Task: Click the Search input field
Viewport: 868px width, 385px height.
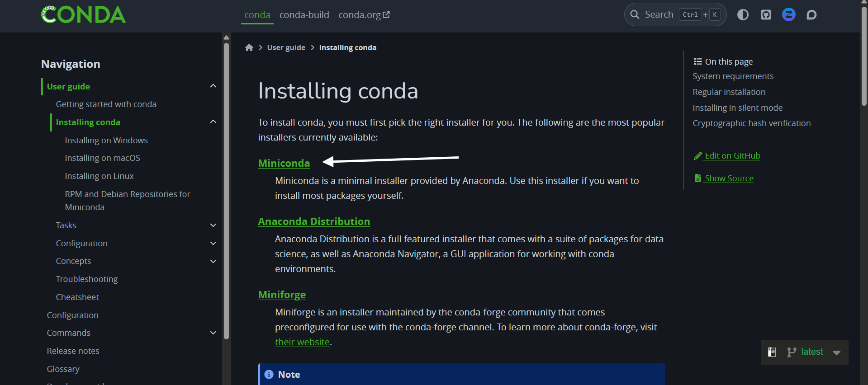Action: tap(675, 14)
